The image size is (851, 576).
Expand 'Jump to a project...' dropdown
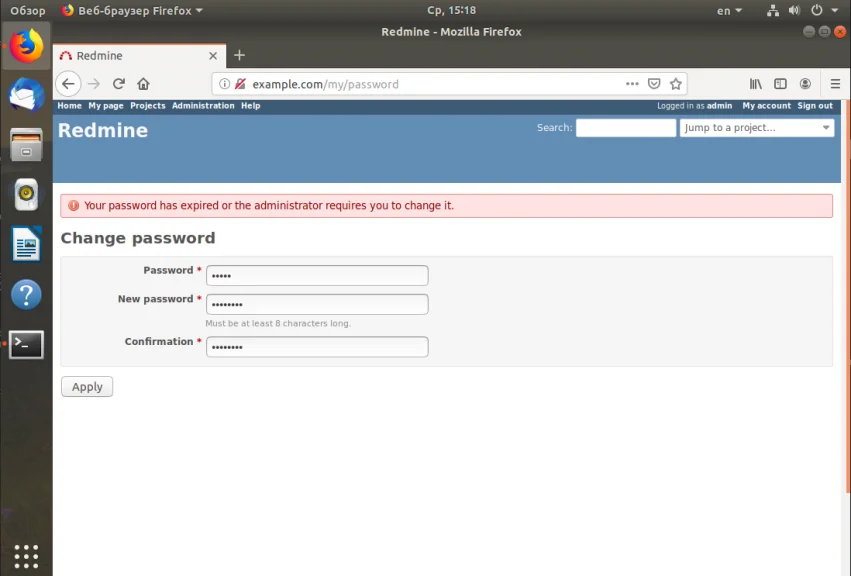757,128
